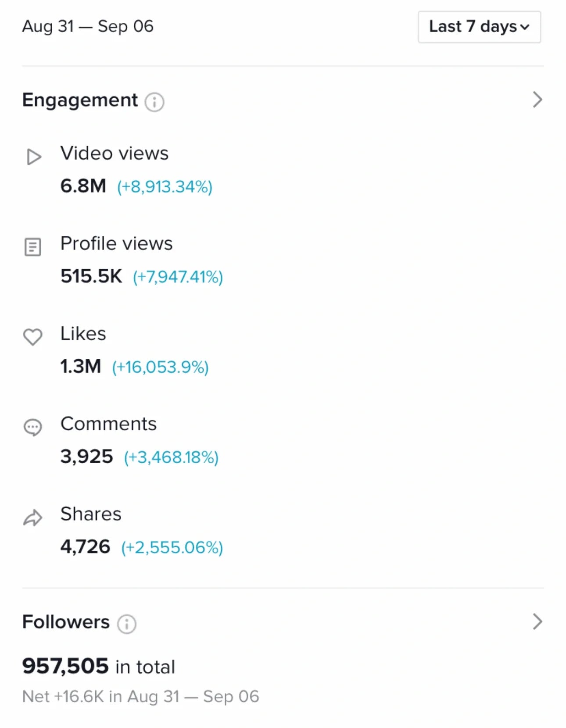Click the Likes heart icon
566x728 pixels.
pyautogui.click(x=32, y=337)
